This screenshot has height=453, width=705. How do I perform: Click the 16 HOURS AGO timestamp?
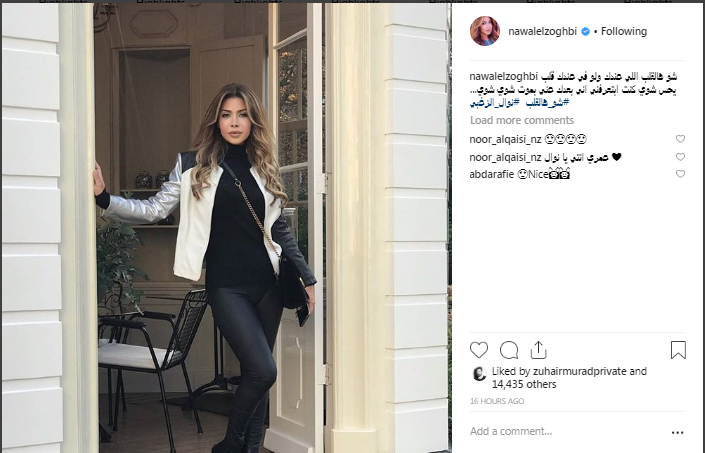497,401
